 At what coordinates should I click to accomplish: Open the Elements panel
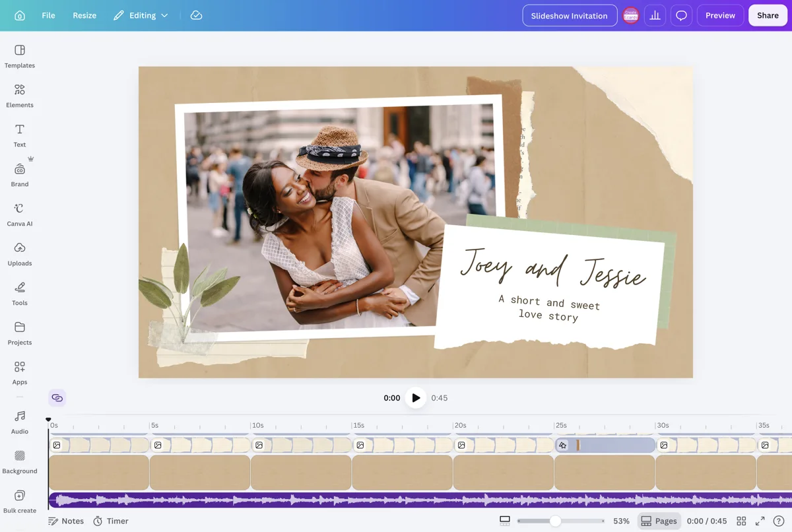20,96
